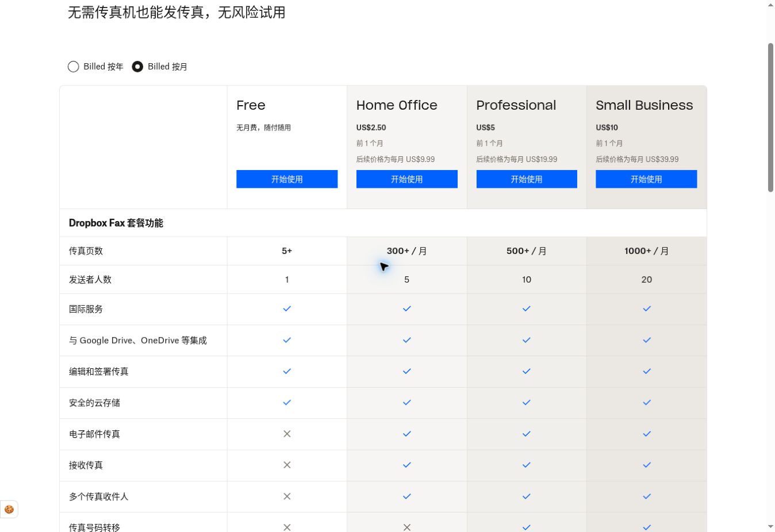775x532 pixels.
Task: Click the 多个传真收件人 row label
Action: coord(99,496)
